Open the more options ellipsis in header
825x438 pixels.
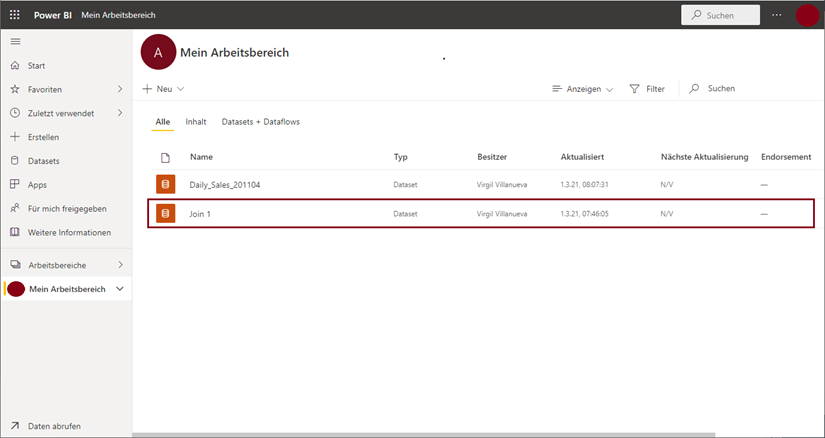[778, 15]
